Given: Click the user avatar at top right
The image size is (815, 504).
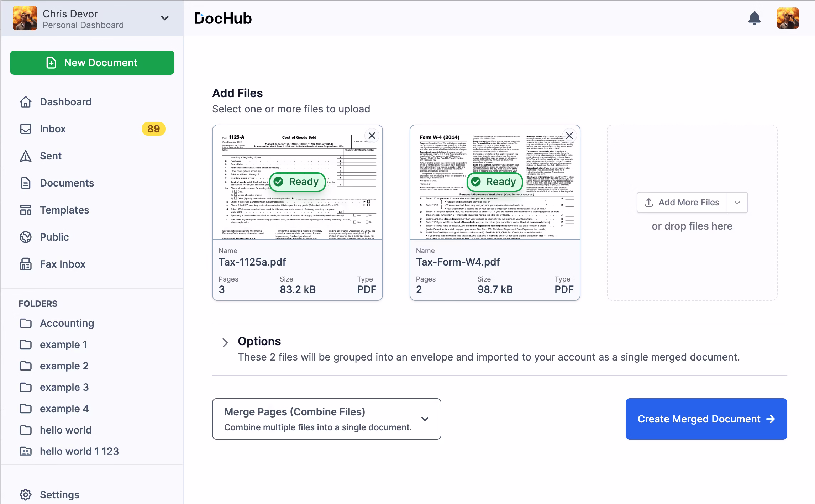Looking at the screenshot, I should coord(788,18).
